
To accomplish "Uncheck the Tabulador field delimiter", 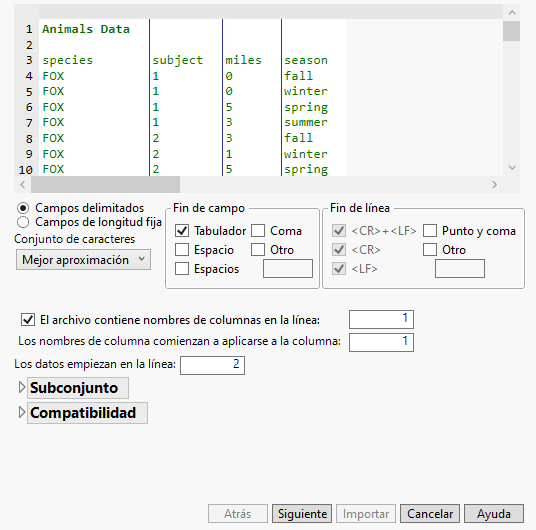I will click(x=182, y=231).
